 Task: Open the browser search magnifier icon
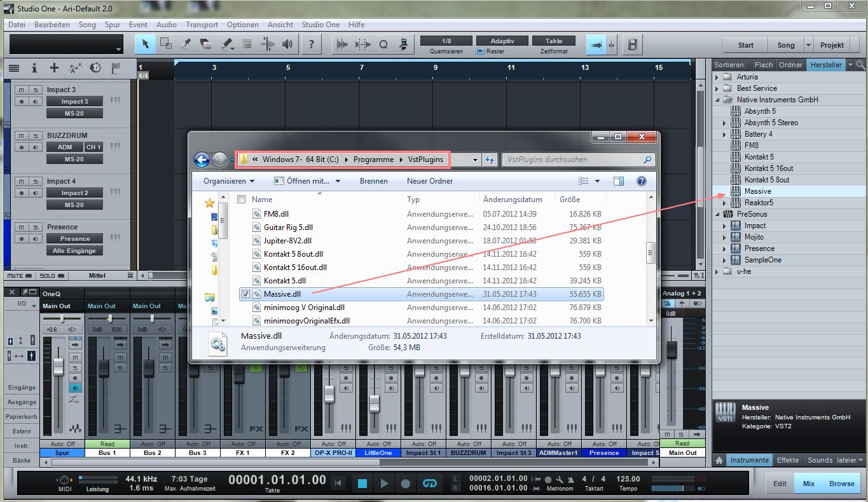(860, 65)
